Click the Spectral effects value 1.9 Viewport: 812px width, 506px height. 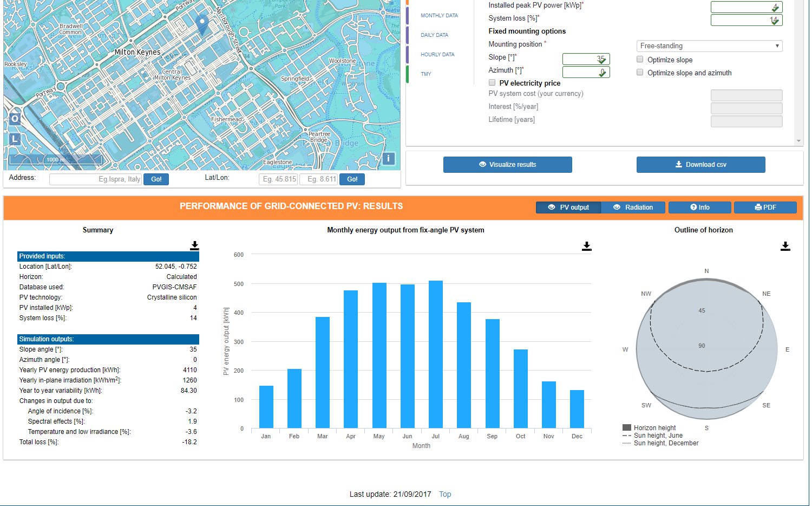click(192, 421)
